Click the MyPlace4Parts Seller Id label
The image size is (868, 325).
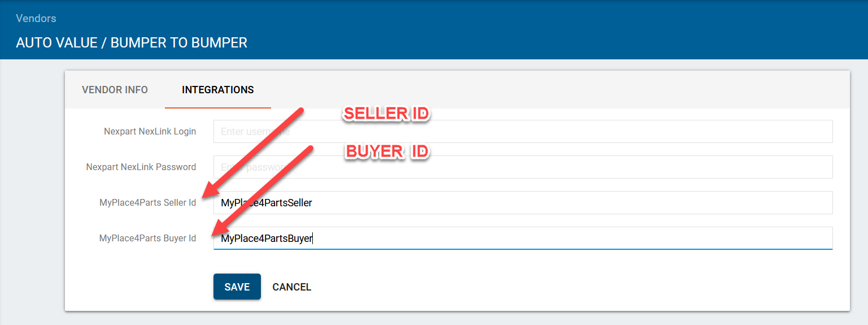tap(147, 203)
